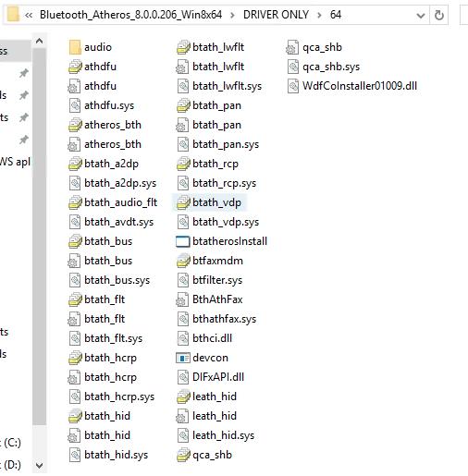Screen dimensions: 468x476
Task: Click the btath_a2dp security catalog icon
Action: pyautogui.click(x=75, y=164)
